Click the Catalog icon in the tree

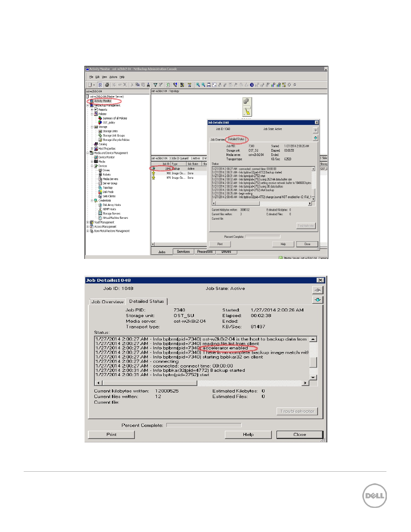coord(96,144)
